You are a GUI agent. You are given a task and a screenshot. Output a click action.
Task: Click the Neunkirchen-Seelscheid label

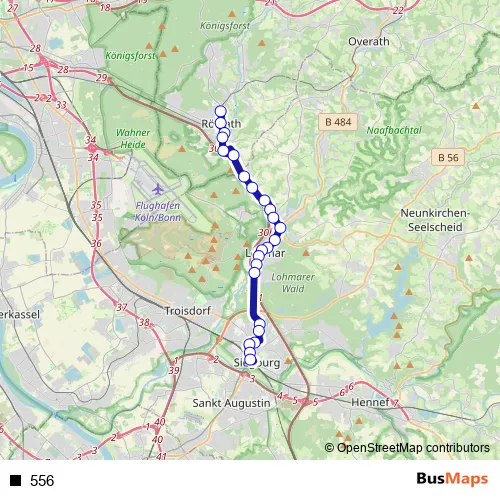tap(435, 220)
